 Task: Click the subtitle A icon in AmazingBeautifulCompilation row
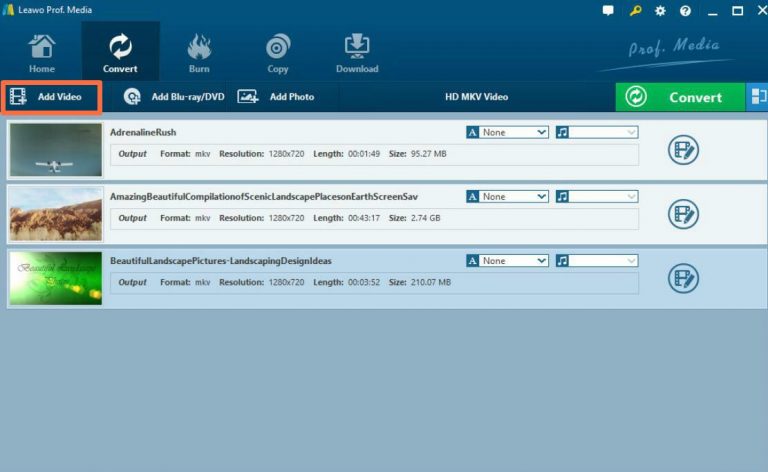click(x=473, y=196)
